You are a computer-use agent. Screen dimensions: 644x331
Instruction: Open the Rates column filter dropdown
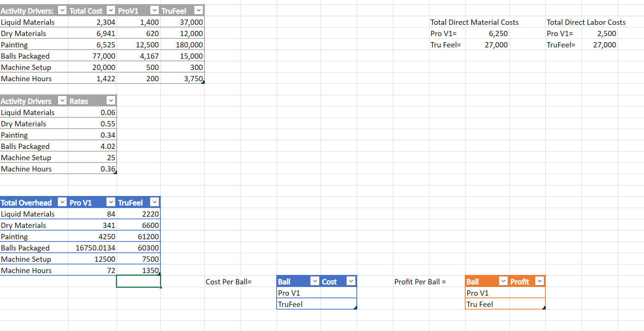(111, 101)
